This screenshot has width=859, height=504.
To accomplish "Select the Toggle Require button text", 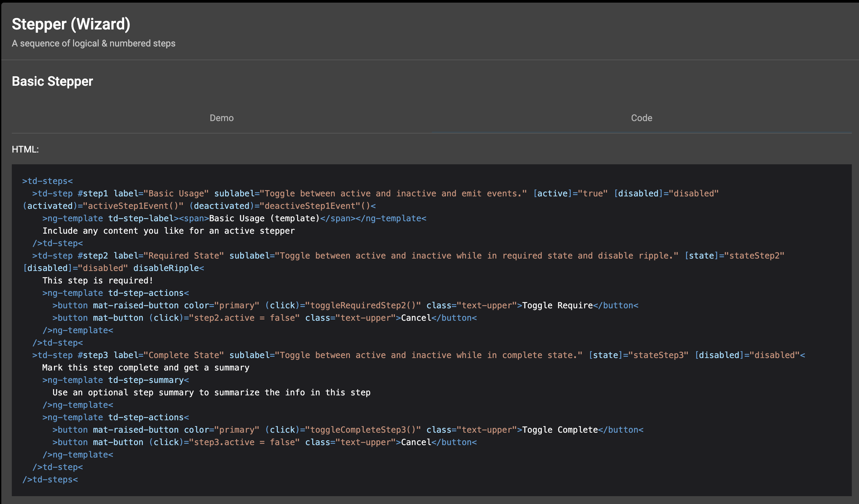I will coord(558,305).
